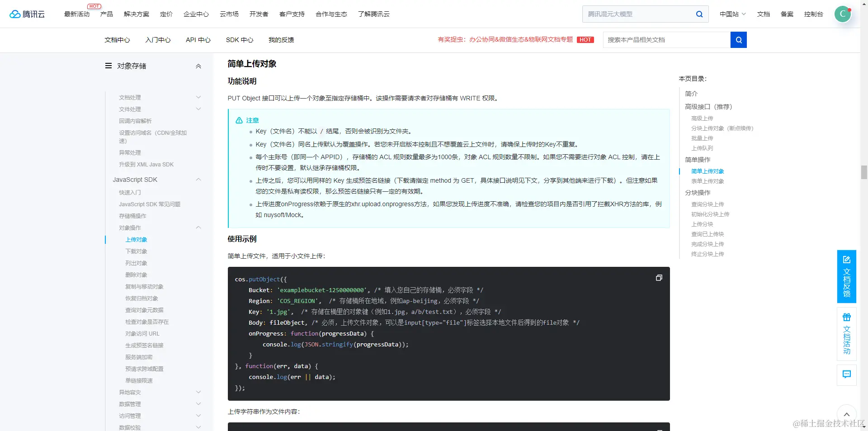
Task: Select 下载对象 in the sidebar
Action: 136,251
